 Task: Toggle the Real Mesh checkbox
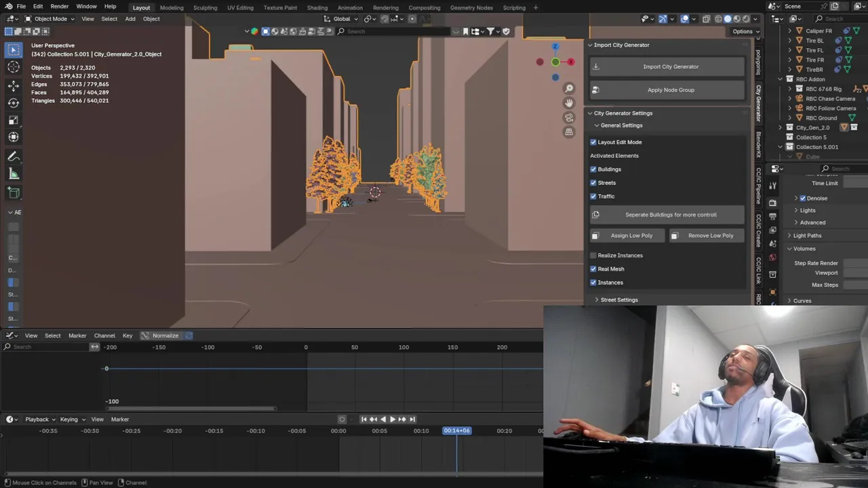click(x=593, y=269)
